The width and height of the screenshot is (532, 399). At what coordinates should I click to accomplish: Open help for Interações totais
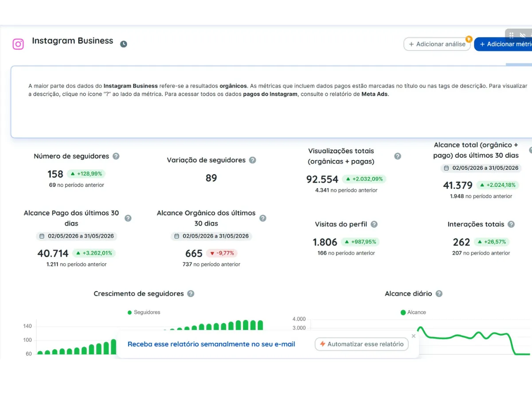[511, 224]
